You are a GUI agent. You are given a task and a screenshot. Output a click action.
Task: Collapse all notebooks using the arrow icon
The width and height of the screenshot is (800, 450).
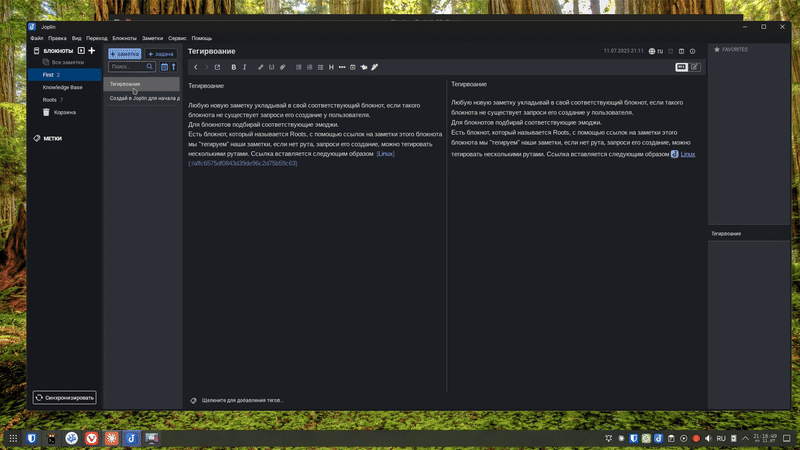81,51
